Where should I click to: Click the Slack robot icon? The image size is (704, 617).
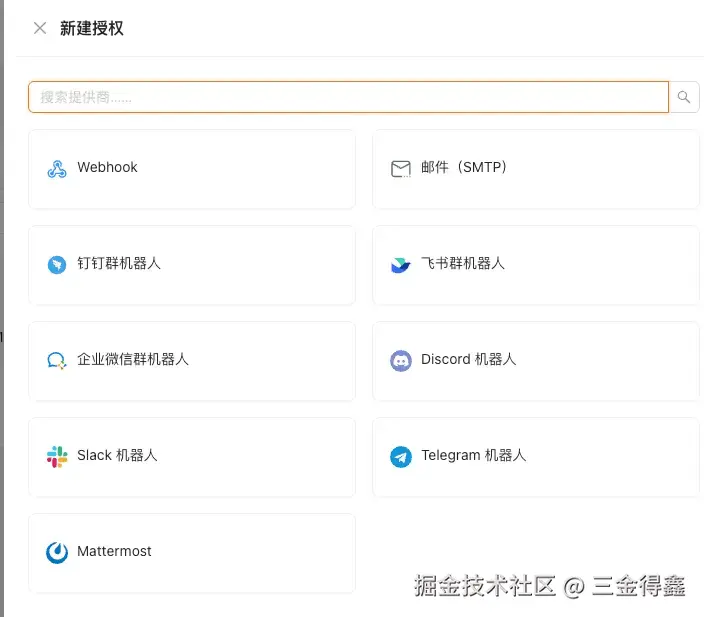57,457
